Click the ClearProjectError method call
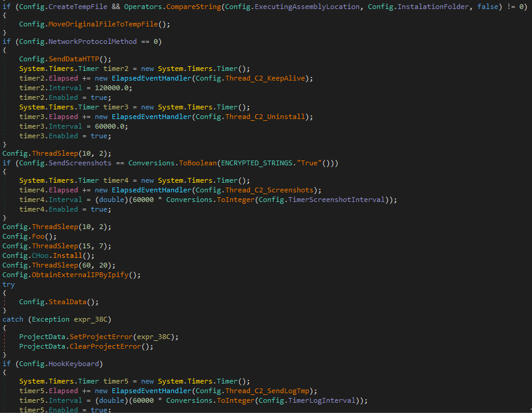 pos(105,346)
